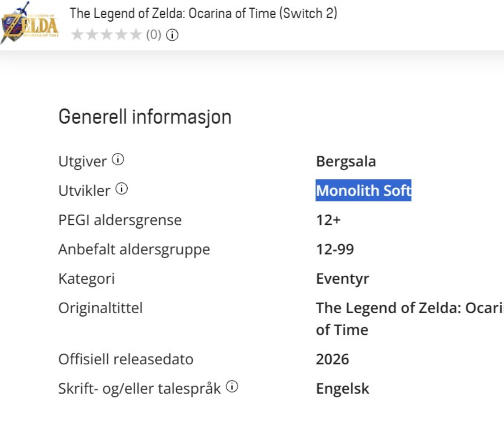
Task: Select the fifth rating star
Action: (x=136, y=34)
